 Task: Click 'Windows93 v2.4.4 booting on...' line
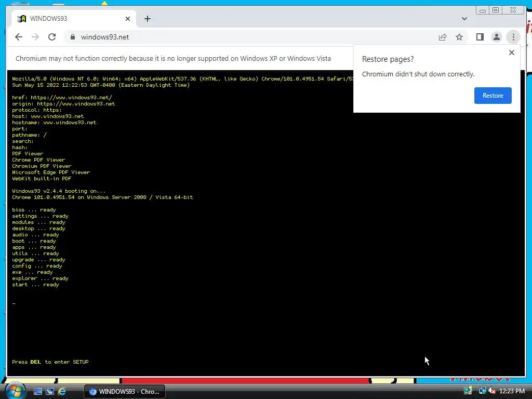pos(59,191)
